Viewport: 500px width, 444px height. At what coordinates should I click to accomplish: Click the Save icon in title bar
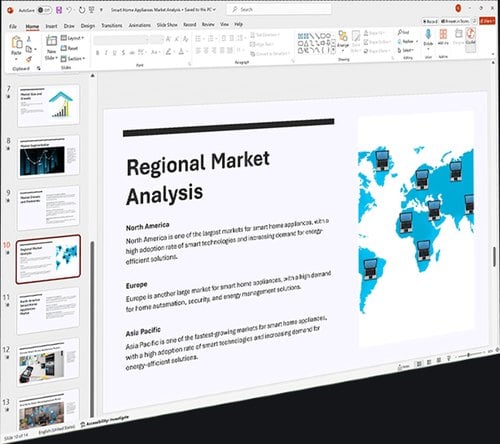tap(59, 10)
